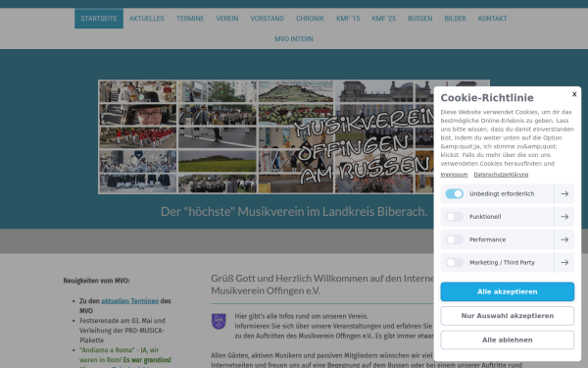Click the Alle ablehnen button
This screenshot has height=368, width=588.
point(507,340)
